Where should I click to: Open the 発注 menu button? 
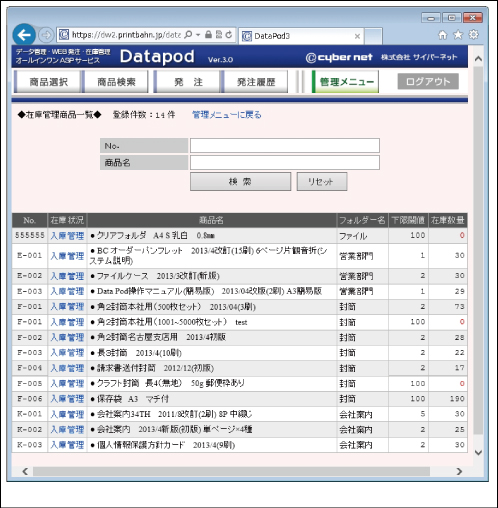[188, 82]
